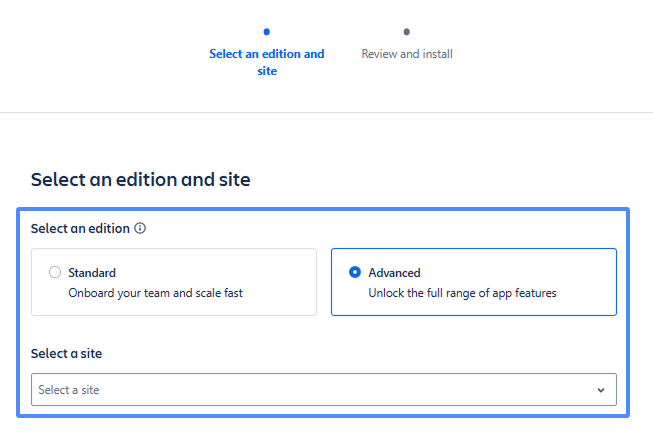Select the Advanced radio button
Viewport: 653px width, 433px height.
355,272
